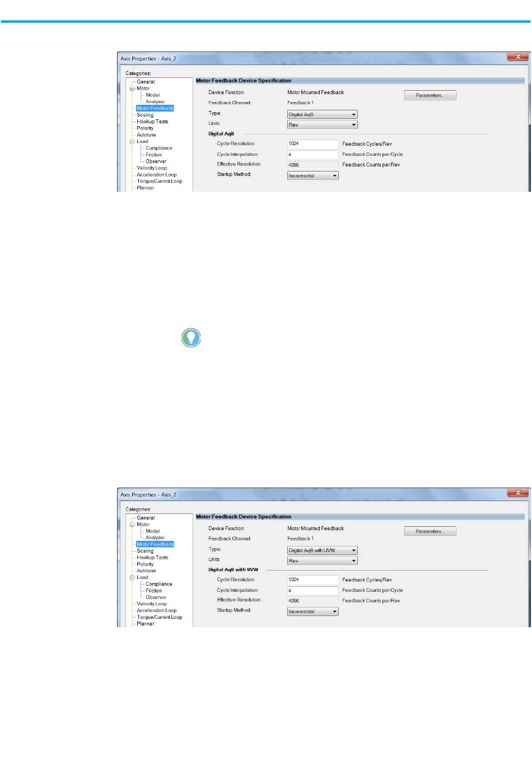Open Units dropdown in Digital AqB with UVW dialog
532x783 pixels.
[x=322, y=560]
